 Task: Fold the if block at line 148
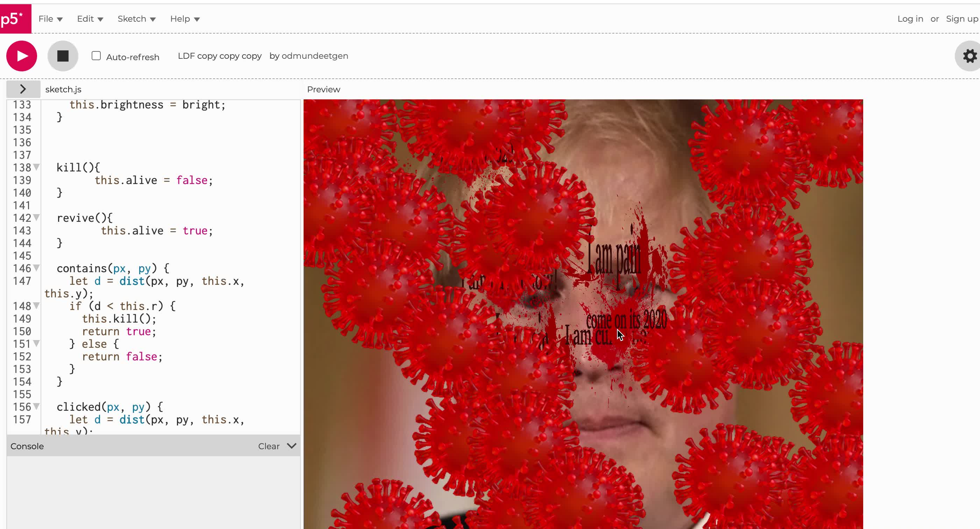[x=36, y=305]
